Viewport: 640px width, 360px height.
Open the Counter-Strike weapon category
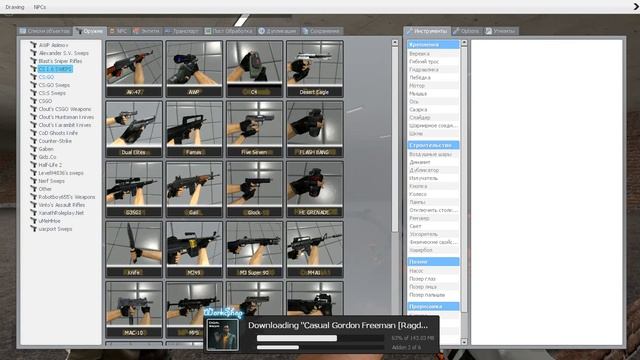pyautogui.click(x=55, y=141)
